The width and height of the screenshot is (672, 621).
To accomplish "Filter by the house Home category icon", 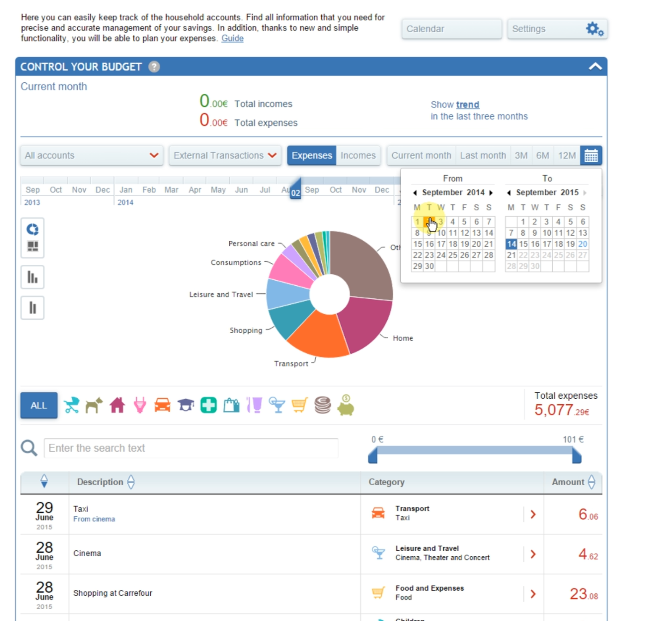I will (x=117, y=405).
